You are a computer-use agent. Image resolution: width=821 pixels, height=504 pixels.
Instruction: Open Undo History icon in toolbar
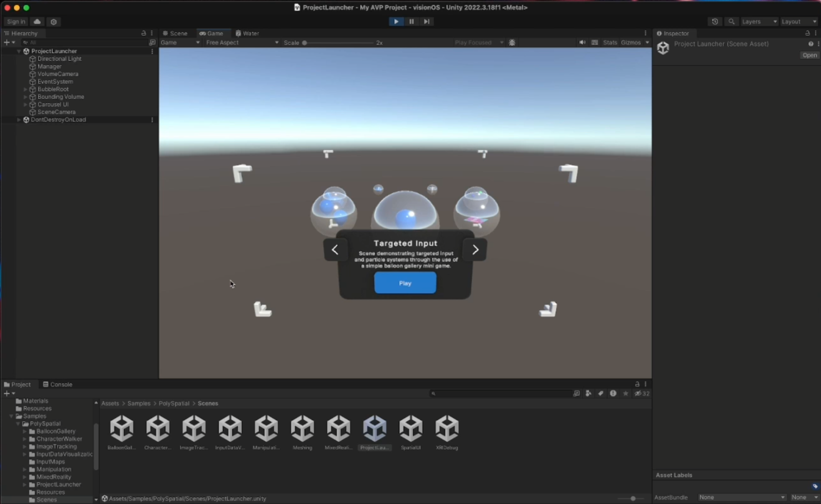(715, 22)
